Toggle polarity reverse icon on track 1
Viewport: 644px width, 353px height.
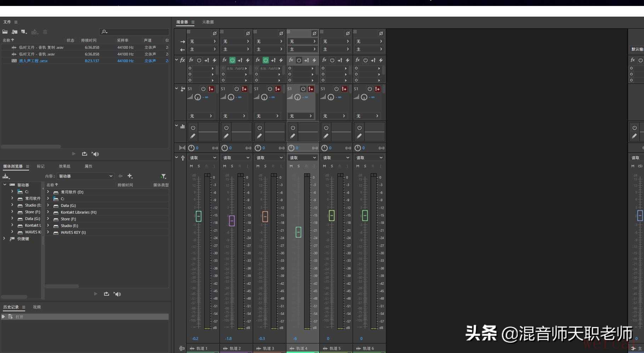(x=215, y=33)
